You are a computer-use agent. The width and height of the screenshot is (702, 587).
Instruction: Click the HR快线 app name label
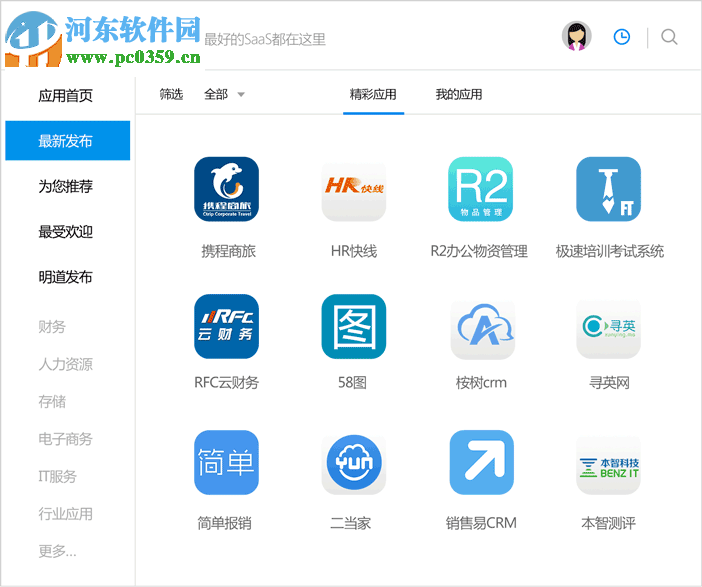point(354,251)
